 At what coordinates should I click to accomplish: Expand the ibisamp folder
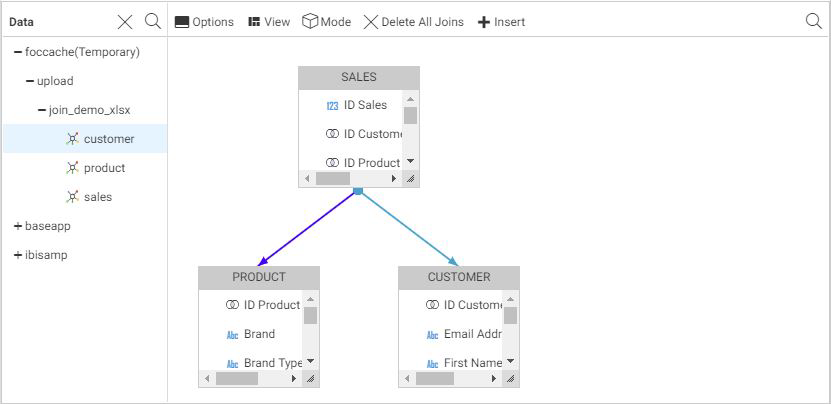(18, 255)
